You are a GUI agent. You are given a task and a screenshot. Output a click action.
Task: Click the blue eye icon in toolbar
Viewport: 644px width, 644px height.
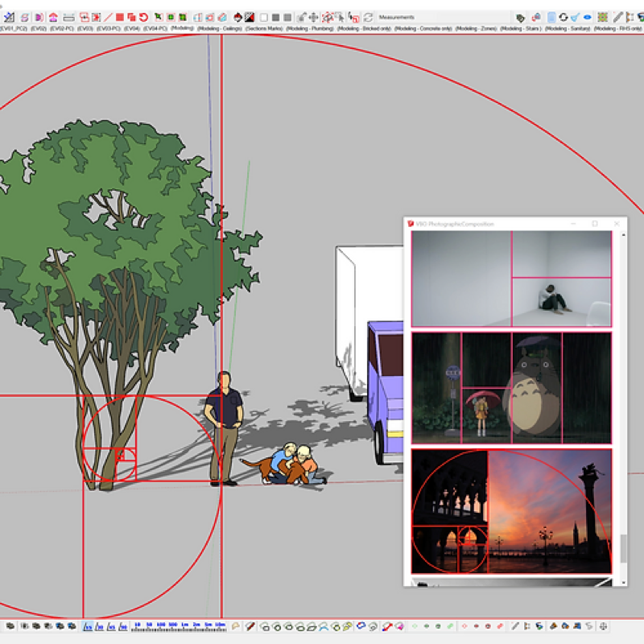tap(588, 17)
